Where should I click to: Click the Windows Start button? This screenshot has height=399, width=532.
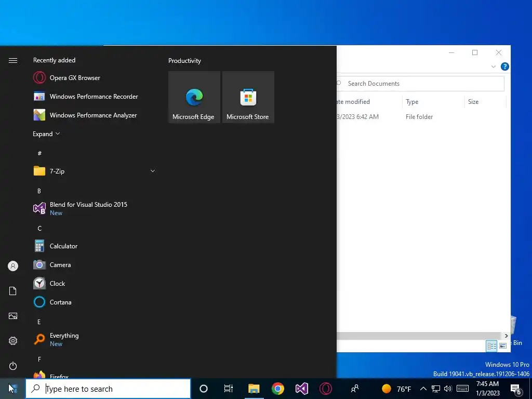coord(12,389)
